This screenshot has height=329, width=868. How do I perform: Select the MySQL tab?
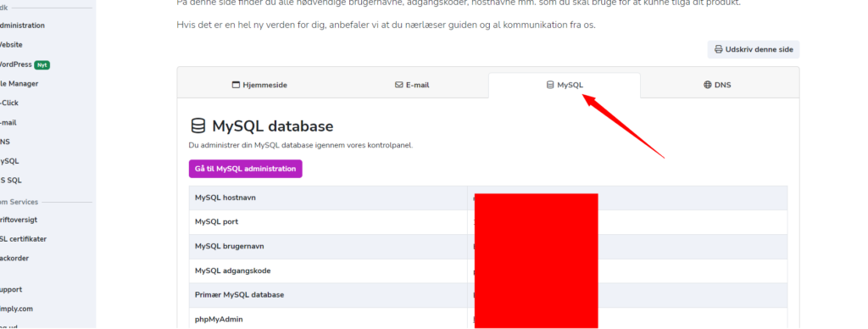click(x=564, y=85)
